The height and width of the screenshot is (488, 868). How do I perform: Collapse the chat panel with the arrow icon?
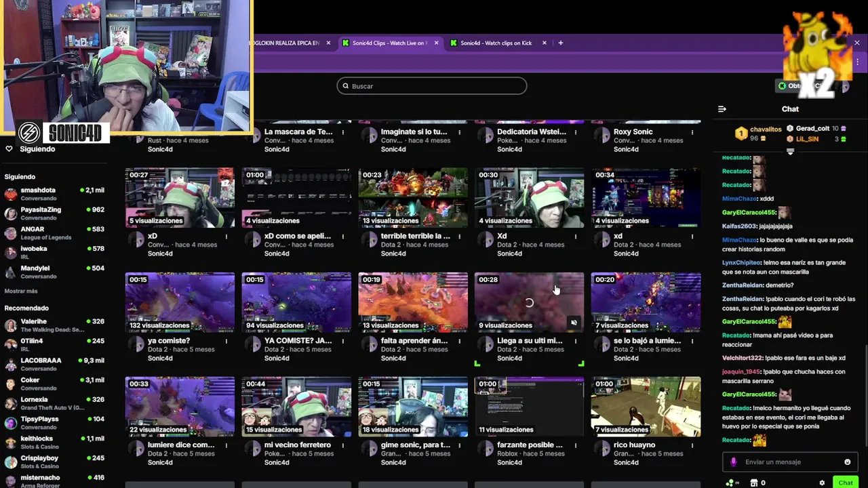722,109
